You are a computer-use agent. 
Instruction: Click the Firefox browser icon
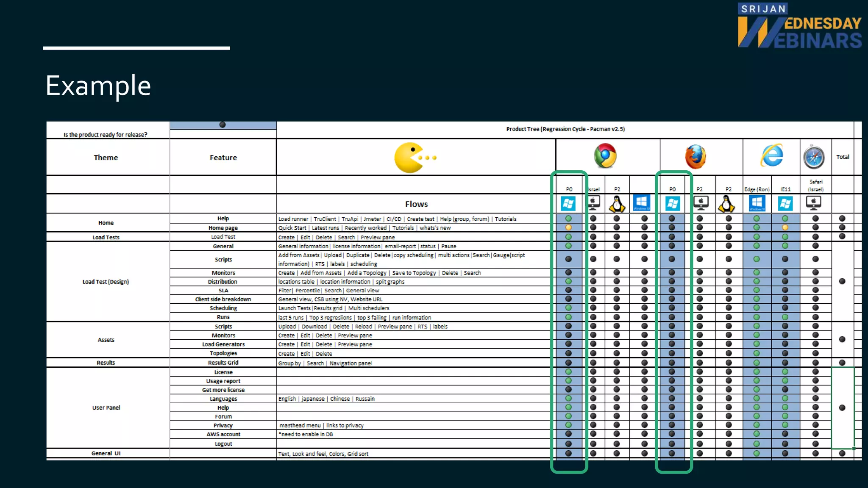tap(695, 157)
